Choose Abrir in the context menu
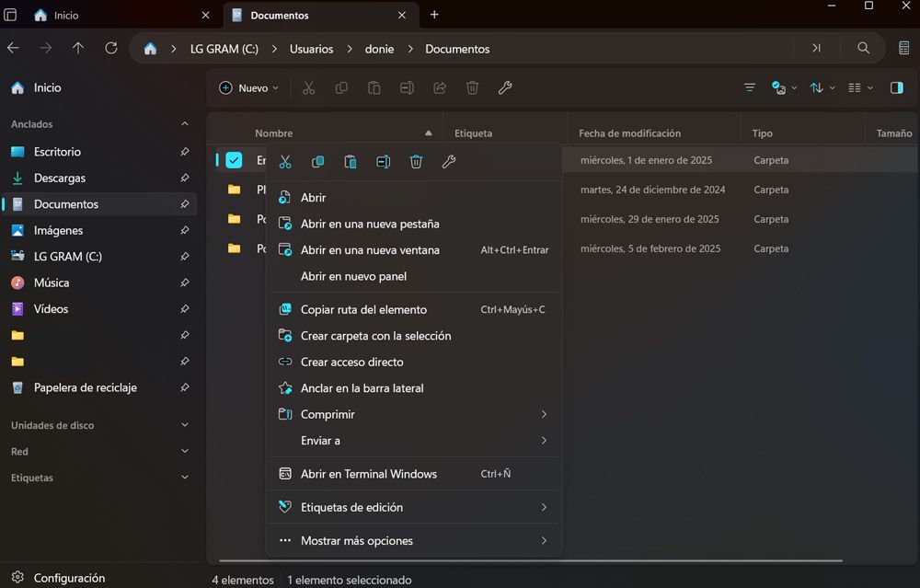The height and width of the screenshot is (588, 920). [x=414, y=198]
